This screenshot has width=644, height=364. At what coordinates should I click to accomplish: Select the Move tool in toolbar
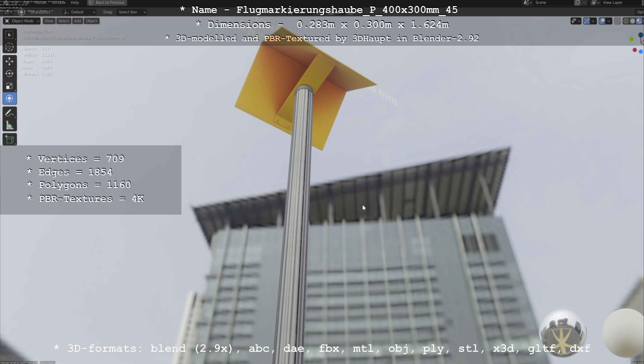coord(9,61)
